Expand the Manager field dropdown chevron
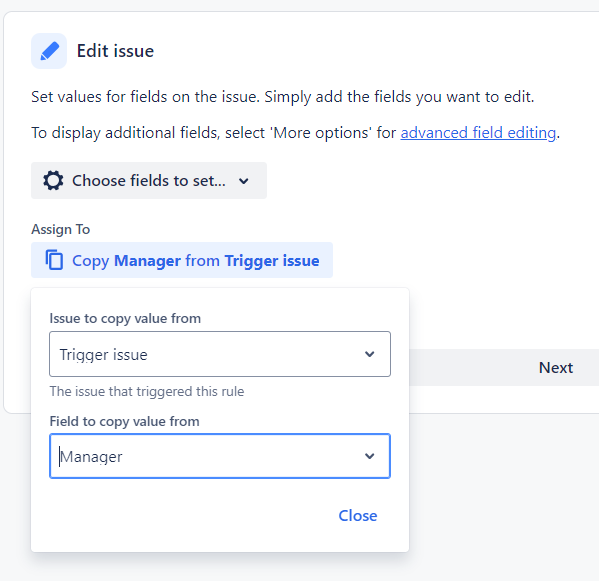Screen dimensions: 599x581 [x=369, y=456]
